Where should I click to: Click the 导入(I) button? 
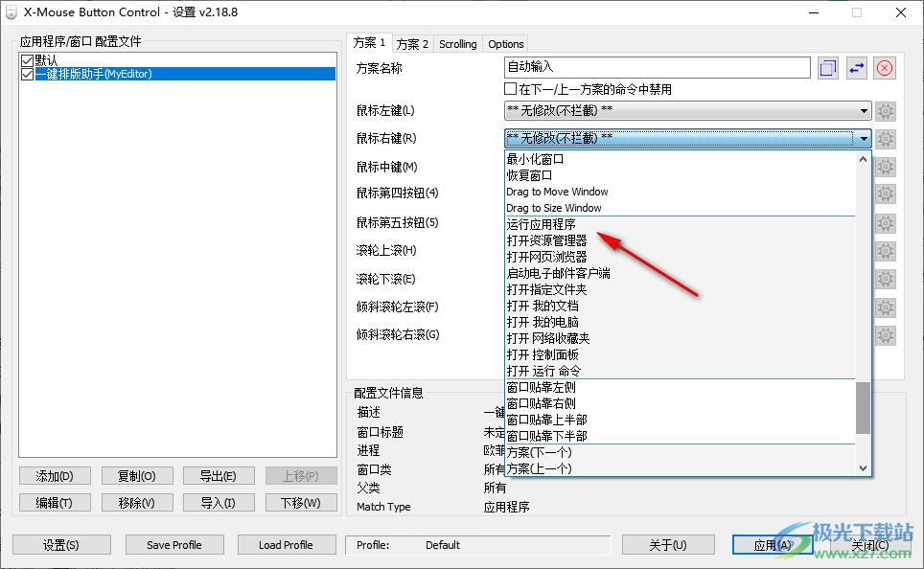pos(219,503)
